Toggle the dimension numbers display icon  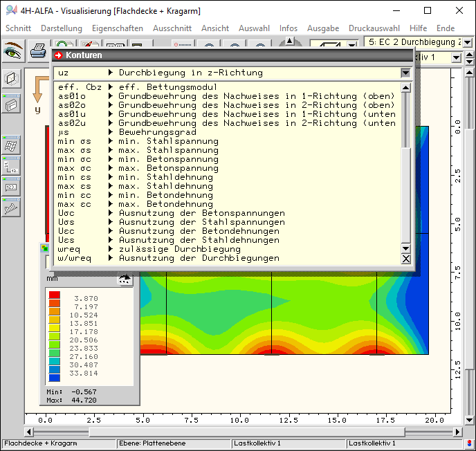(x=11, y=166)
